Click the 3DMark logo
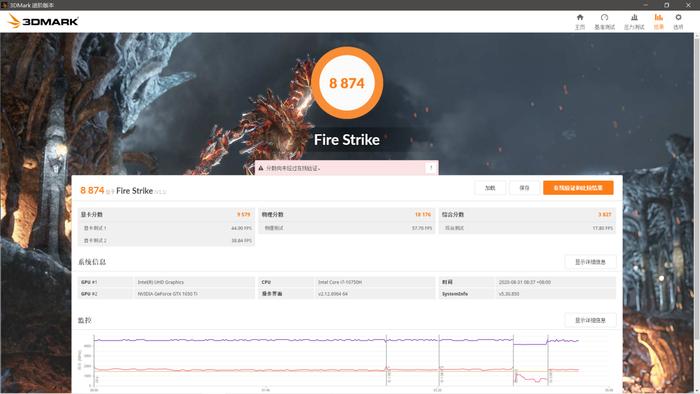 click(x=43, y=21)
